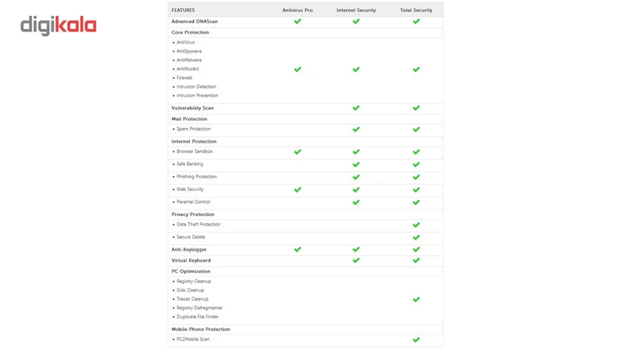This screenshot has height=353, width=644.
Task: Click Total Security checkmark for Traces Cleanup
Action: click(416, 299)
